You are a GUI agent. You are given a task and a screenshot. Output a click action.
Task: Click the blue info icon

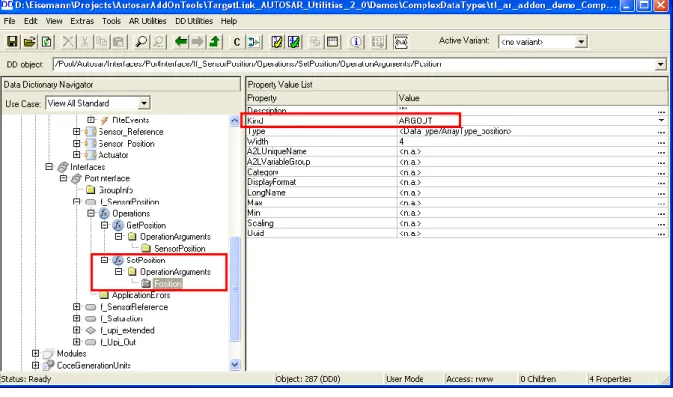point(356,42)
